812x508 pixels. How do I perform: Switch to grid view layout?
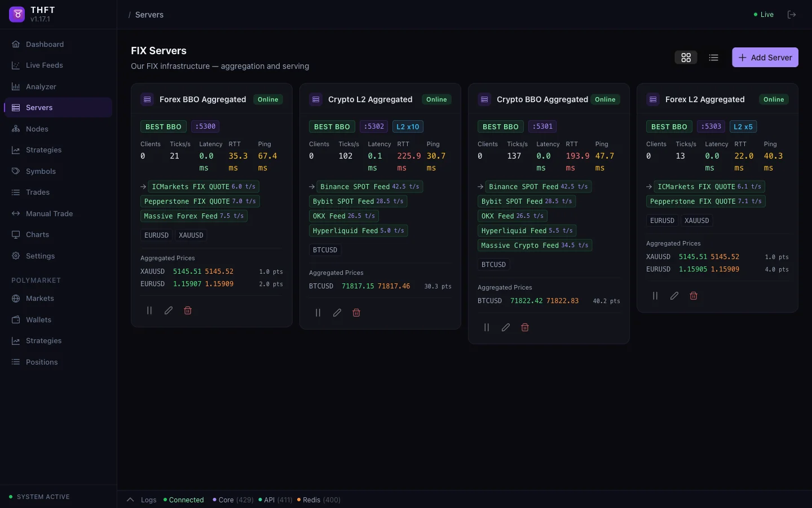686,58
